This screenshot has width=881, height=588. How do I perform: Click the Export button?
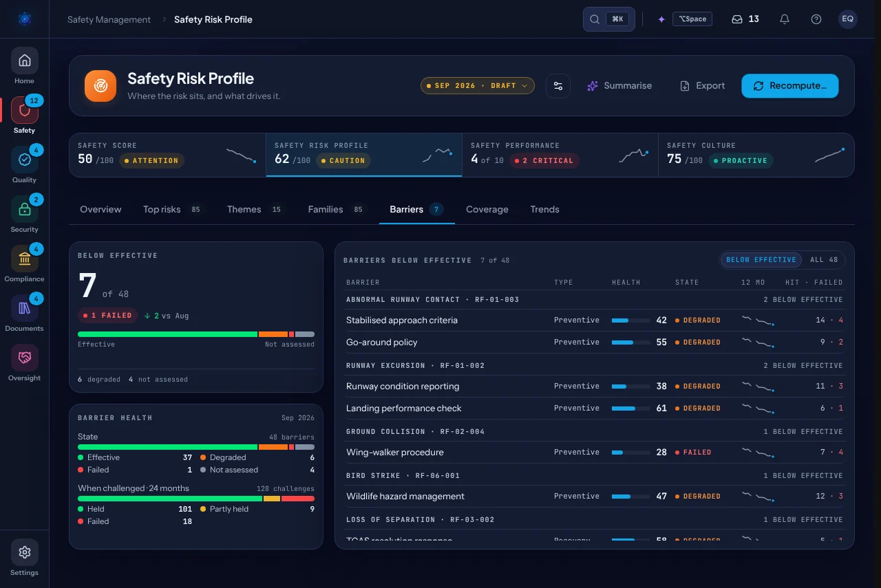tap(703, 86)
